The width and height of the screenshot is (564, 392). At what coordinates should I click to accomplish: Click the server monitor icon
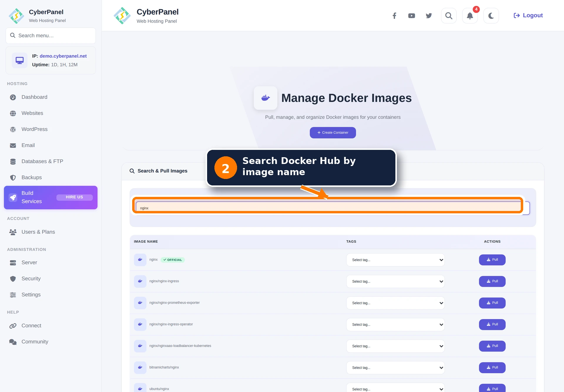point(20,60)
